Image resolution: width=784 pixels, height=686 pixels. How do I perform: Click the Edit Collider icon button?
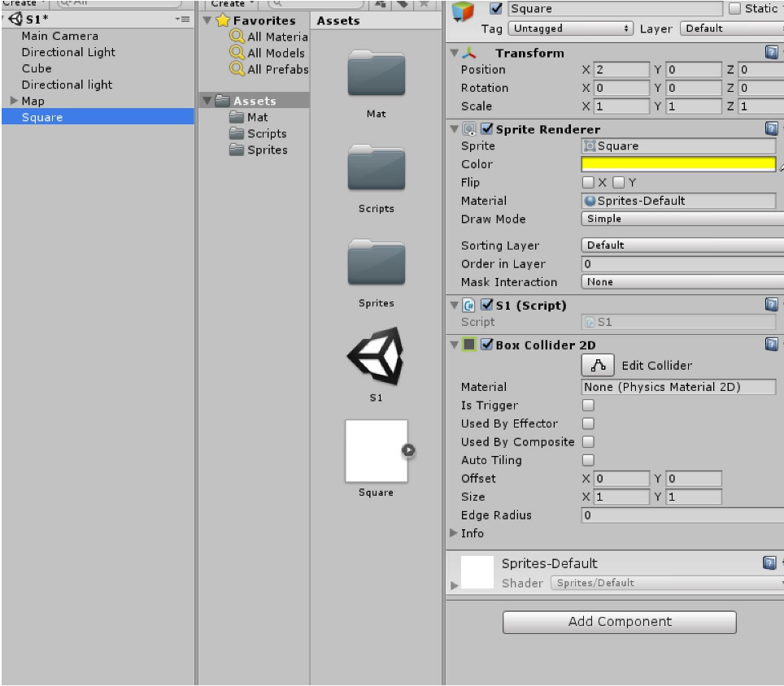click(598, 365)
